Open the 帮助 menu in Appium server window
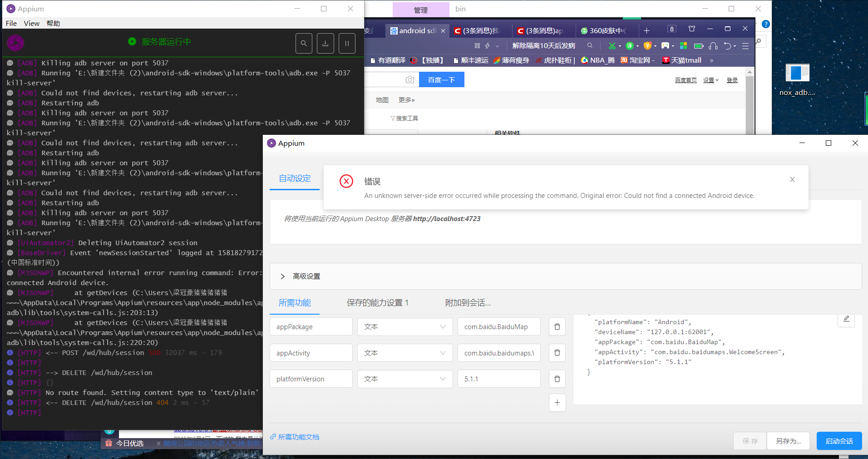The width and height of the screenshot is (868, 459). point(53,23)
